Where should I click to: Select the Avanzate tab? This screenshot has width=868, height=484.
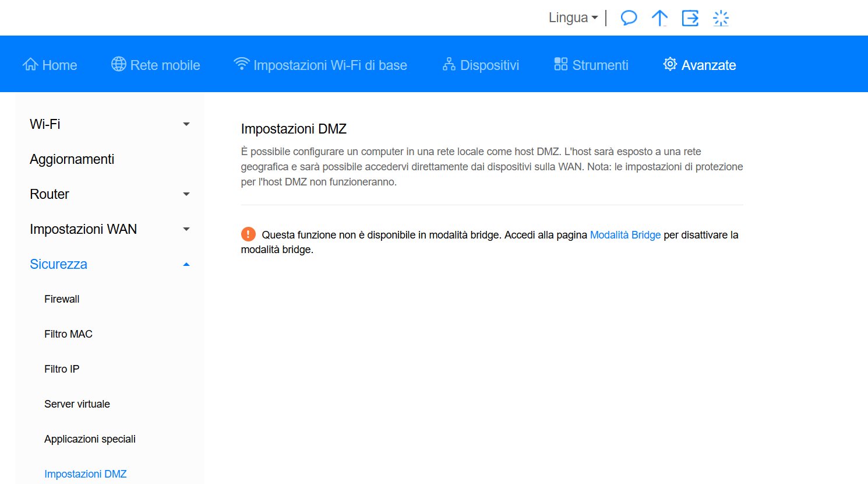click(x=700, y=65)
